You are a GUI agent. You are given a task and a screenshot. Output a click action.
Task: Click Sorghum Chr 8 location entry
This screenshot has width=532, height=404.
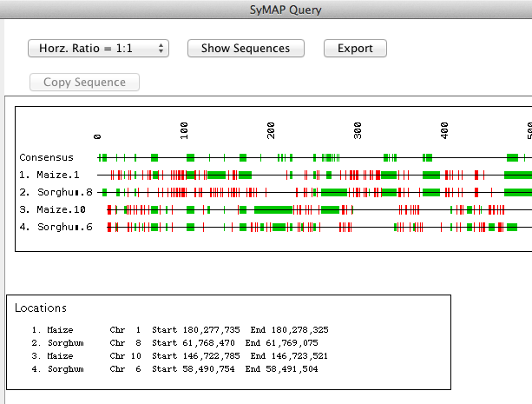pyautogui.click(x=175, y=343)
